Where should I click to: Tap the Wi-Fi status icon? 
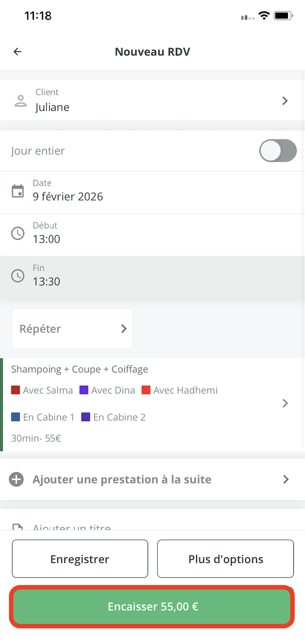pos(264,16)
